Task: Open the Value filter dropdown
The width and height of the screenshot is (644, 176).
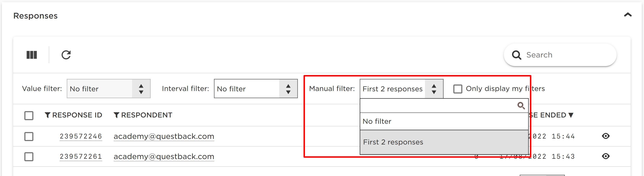Action: point(108,89)
